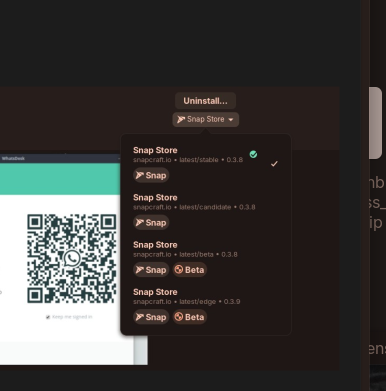Viewport: 386px width, 391px height.
Task: Click the 'snapcraft.io • latest/candidate • 0.3.8' text
Action: (x=194, y=207)
